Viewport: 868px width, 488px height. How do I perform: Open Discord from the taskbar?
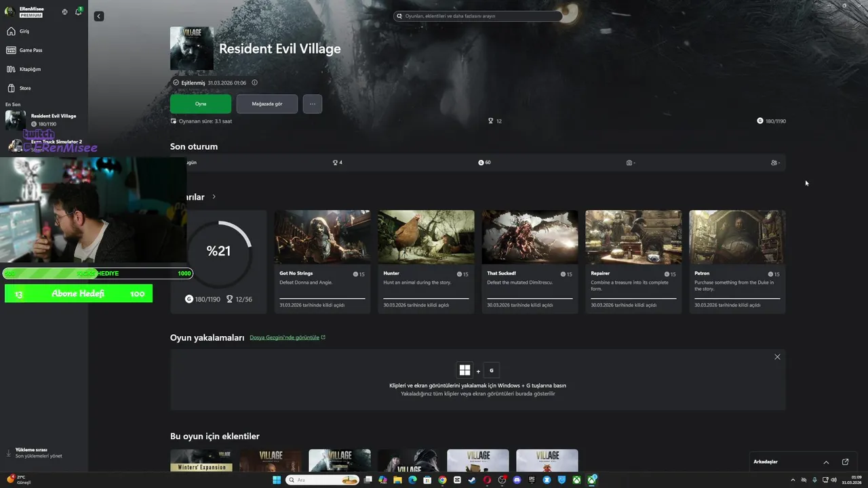click(517, 480)
